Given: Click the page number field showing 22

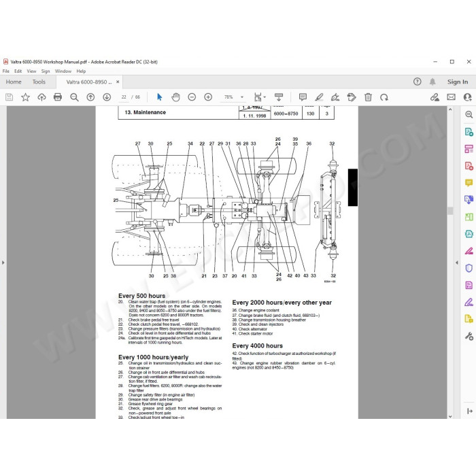Looking at the screenshot, I should tap(124, 97).
